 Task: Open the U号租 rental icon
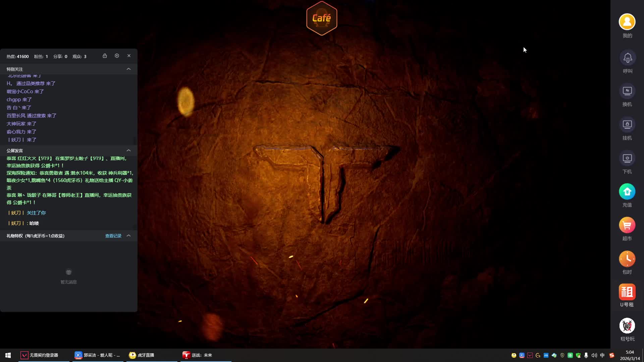pyautogui.click(x=627, y=292)
